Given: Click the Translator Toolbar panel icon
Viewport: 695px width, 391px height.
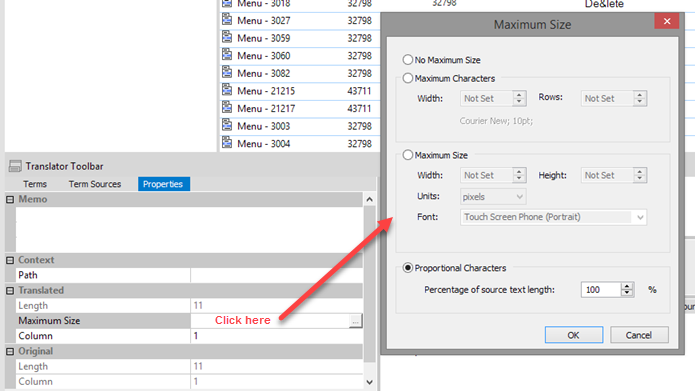Looking at the screenshot, I should point(15,166).
